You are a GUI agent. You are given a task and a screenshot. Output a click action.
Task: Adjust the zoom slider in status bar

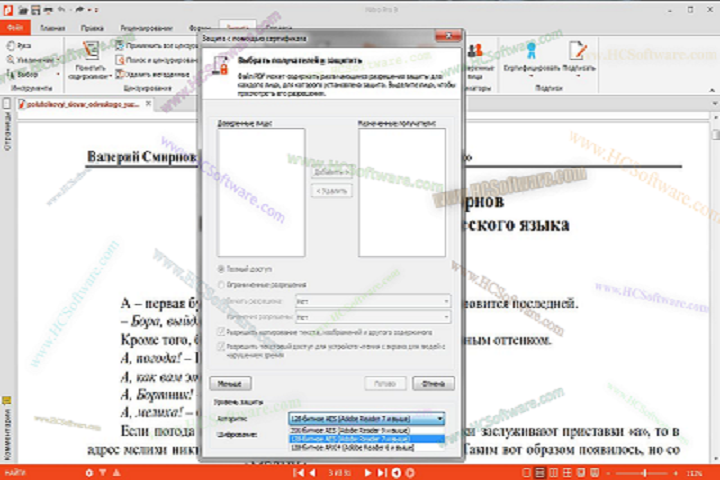pos(644,472)
